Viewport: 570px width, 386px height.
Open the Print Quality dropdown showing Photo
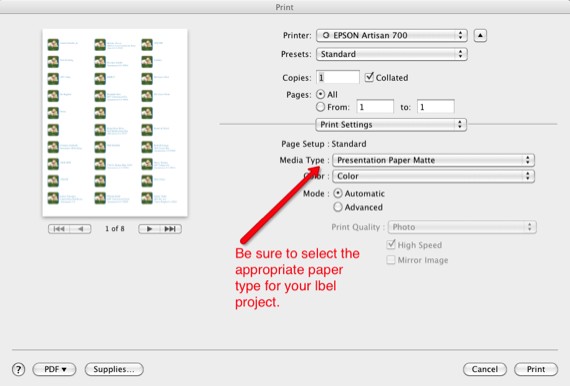pyautogui.click(x=462, y=227)
